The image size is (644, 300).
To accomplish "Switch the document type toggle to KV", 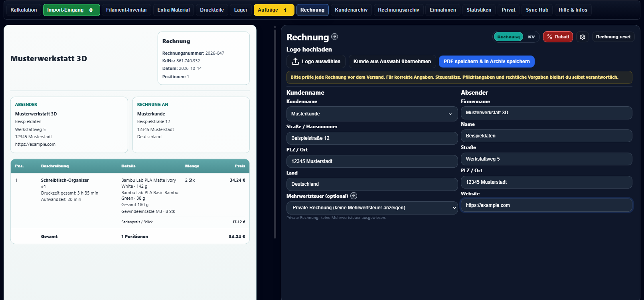I will (x=531, y=37).
